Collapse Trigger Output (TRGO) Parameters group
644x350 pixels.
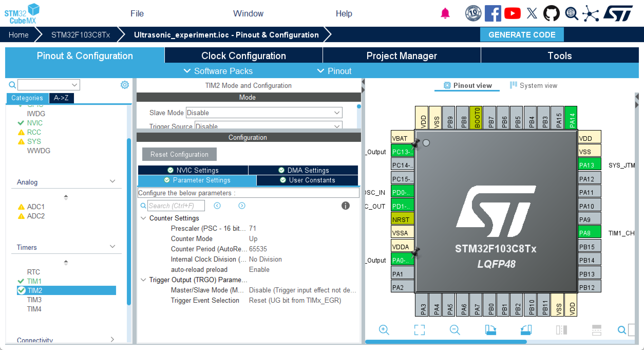[x=144, y=280]
